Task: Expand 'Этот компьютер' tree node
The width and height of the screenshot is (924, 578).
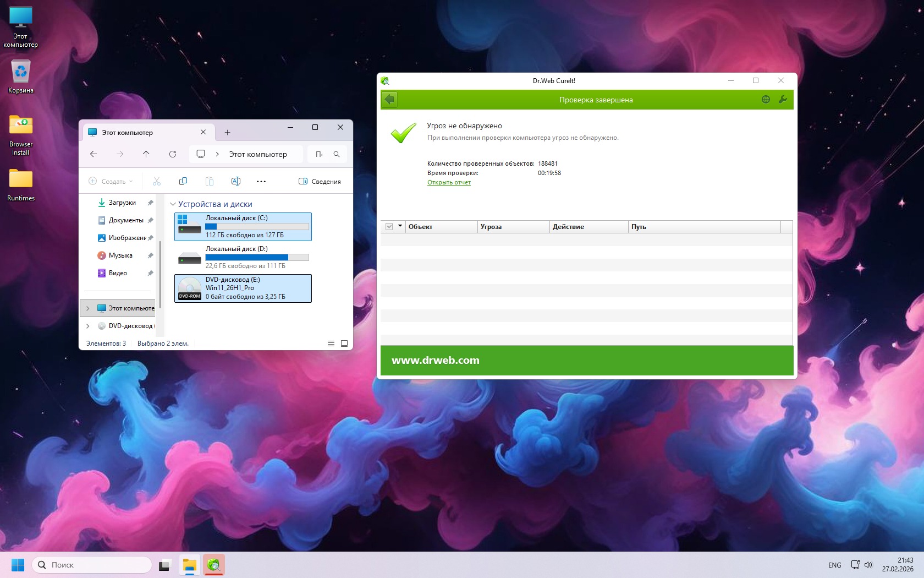Action: [88, 308]
